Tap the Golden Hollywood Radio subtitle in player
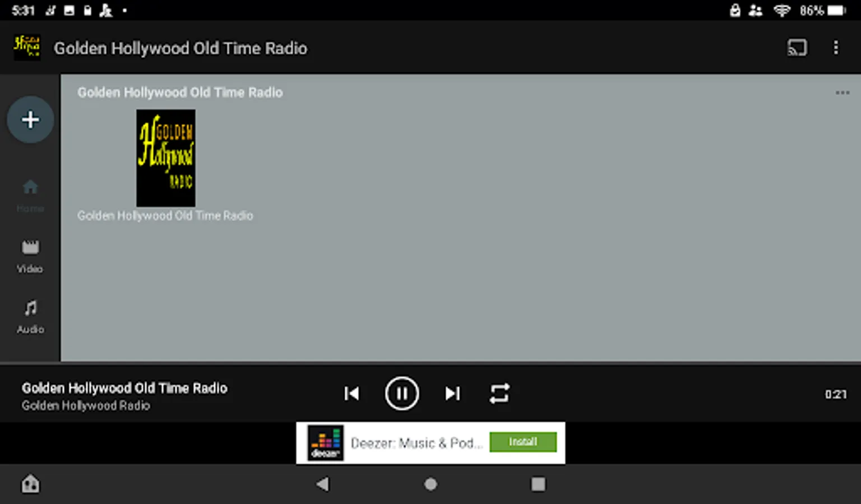Viewport: 861px width, 504px height. pos(86,405)
